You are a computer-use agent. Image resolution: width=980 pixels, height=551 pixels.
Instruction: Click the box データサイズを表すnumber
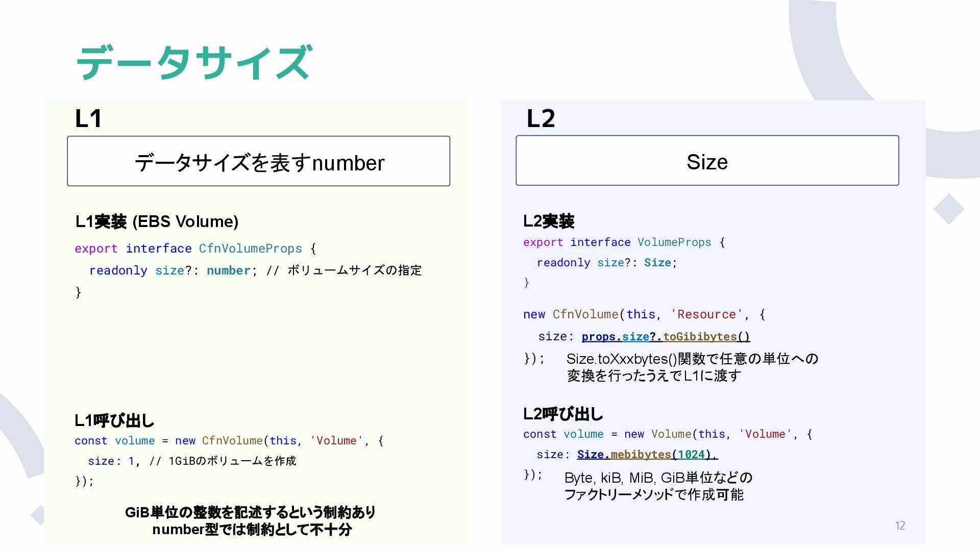pos(259,161)
